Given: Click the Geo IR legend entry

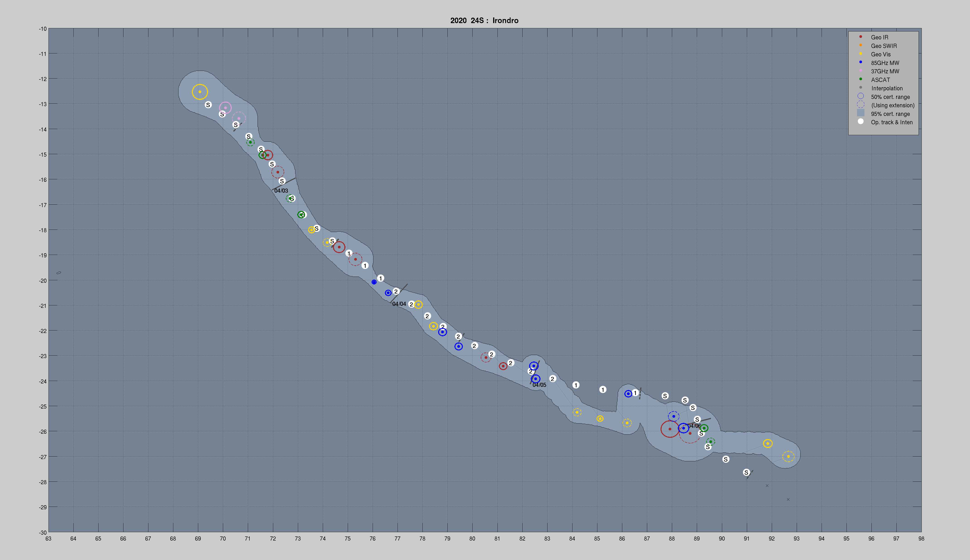Looking at the screenshot, I should [880, 37].
